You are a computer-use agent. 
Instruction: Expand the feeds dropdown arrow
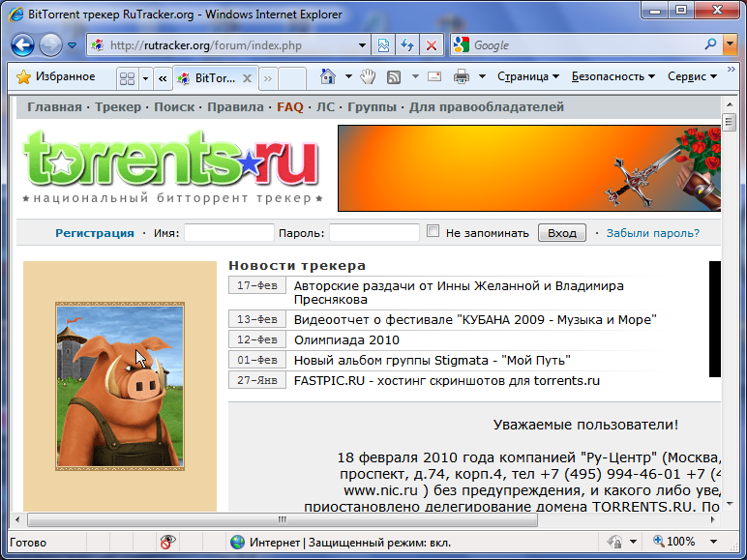[415, 76]
